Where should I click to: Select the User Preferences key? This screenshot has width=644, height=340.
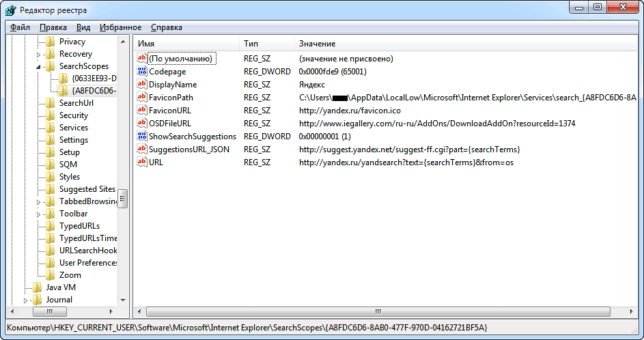coord(88,262)
